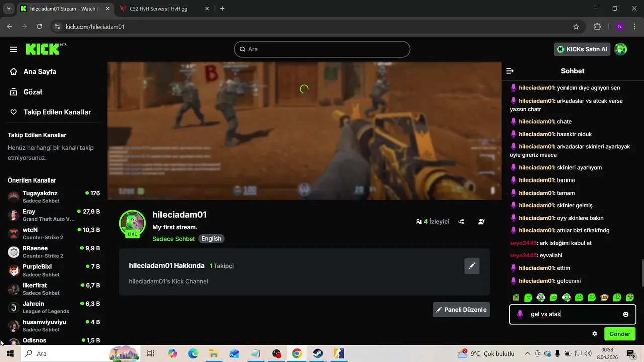Viewport: 644px width, 362px height.
Task: Open the emoji picker in chat input
Action: pyautogui.click(x=626, y=314)
